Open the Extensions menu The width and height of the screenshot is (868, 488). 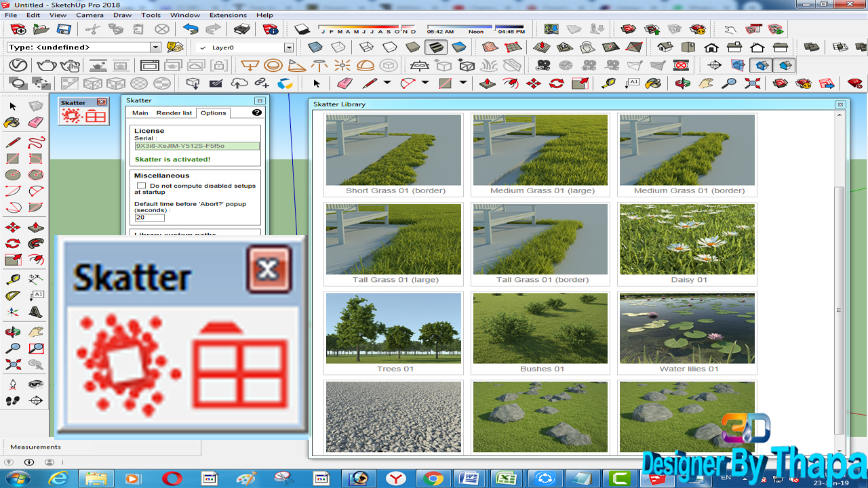click(x=228, y=15)
